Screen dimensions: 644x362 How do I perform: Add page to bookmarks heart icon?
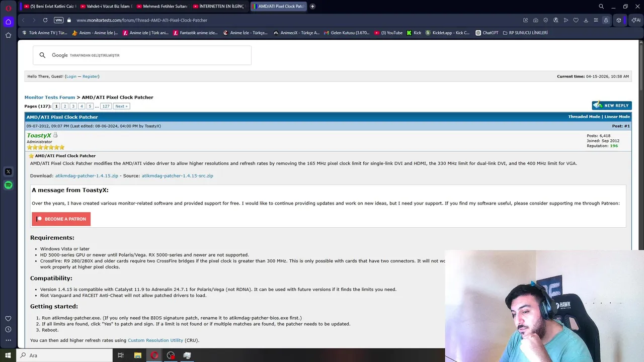(x=576, y=20)
